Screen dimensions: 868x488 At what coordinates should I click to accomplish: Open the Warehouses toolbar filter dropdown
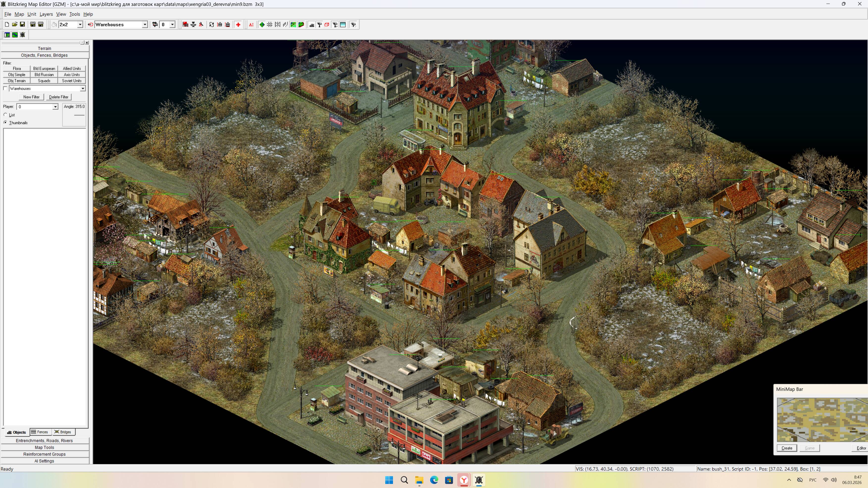pos(145,24)
